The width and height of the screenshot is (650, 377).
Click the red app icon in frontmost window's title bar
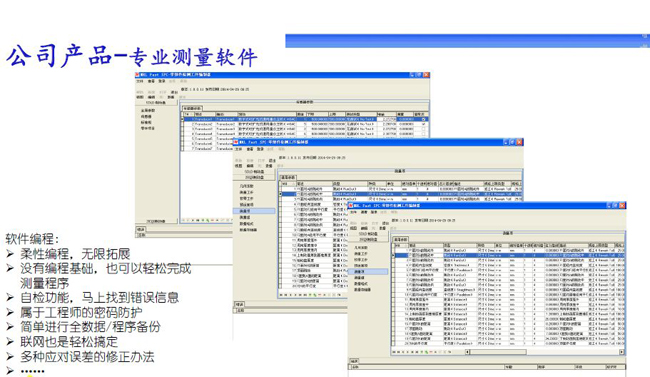(350, 205)
